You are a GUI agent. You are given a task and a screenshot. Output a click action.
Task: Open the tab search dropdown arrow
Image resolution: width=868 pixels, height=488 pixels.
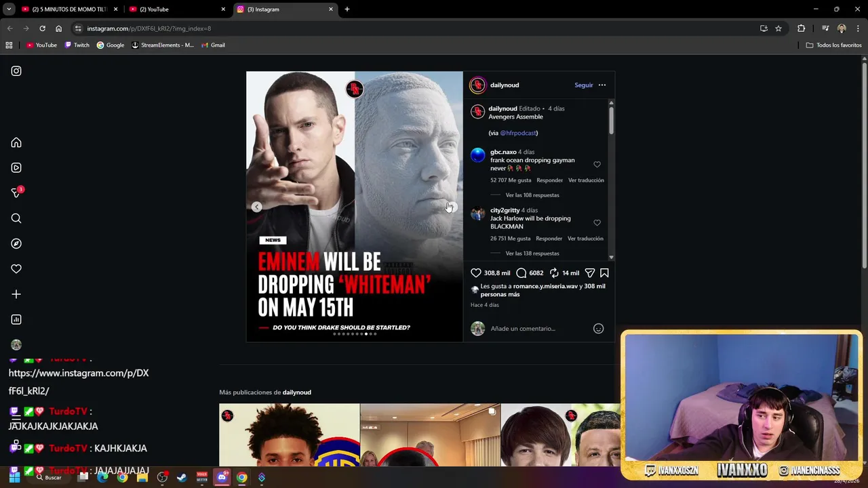click(9, 9)
